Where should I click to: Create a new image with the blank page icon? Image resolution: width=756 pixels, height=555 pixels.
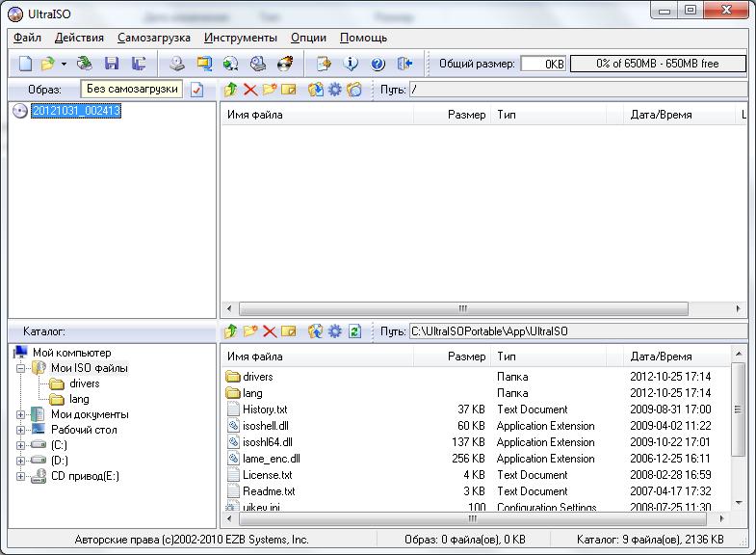25,64
